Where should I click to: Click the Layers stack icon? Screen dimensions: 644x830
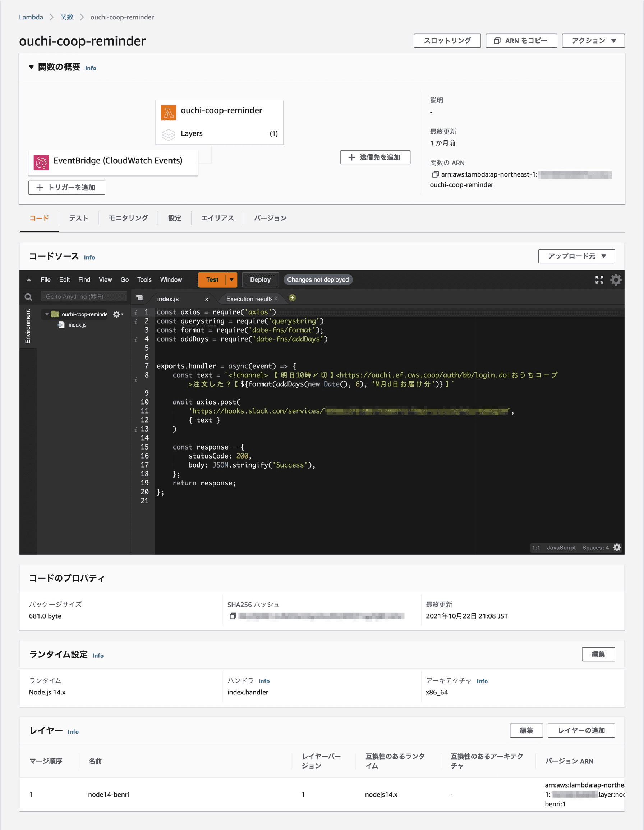click(x=168, y=134)
